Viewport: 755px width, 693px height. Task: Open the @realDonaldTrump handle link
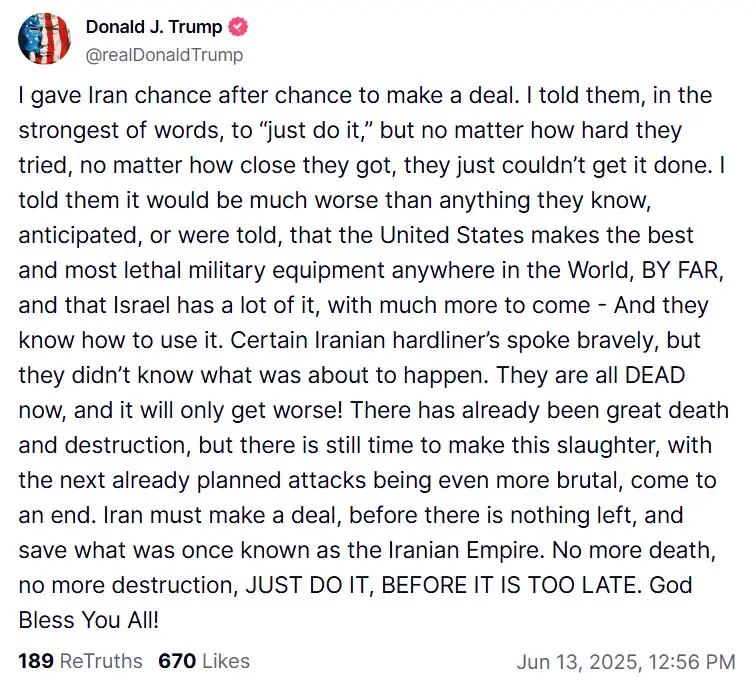click(x=164, y=55)
